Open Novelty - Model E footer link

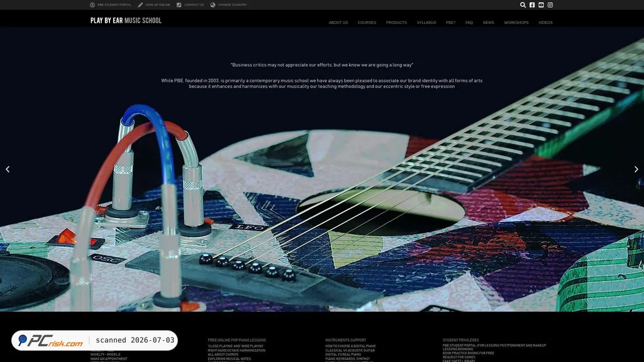pyautogui.click(x=105, y=354)
